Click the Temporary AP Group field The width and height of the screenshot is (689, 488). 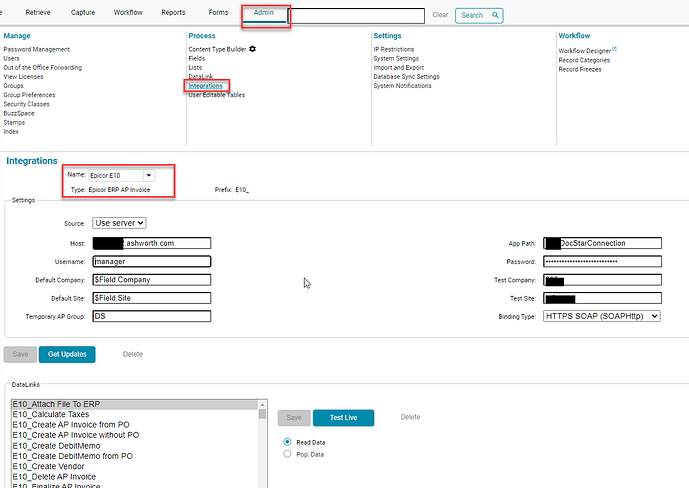[x=152, y=316]
